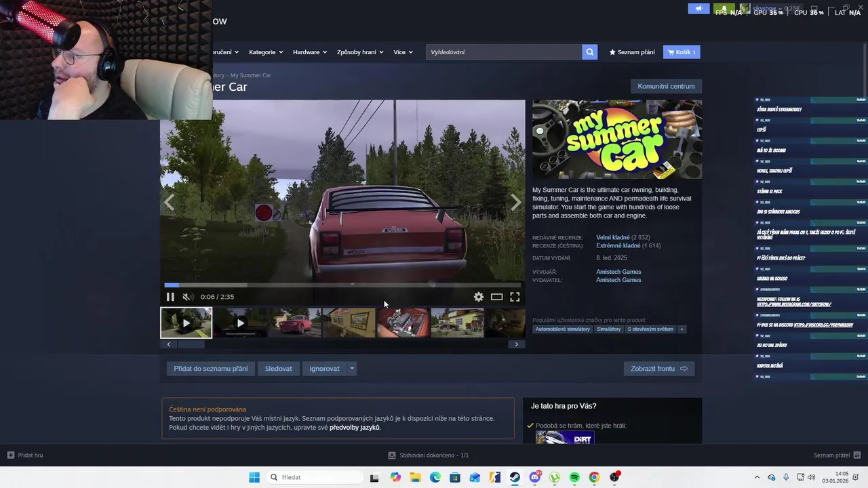The height and width of the screenshot is (488, 868).
Task: Select the S otevřeným světem tag
Action: pos(650,329)
